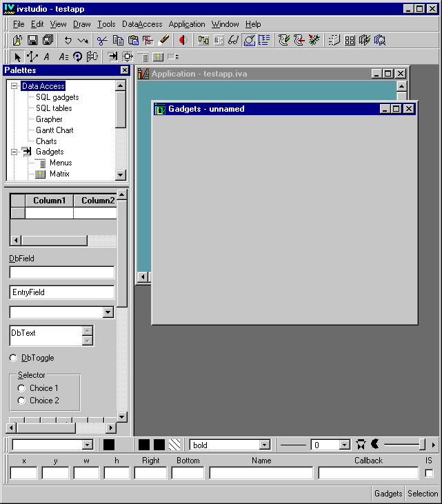This screenshot has width=442, height=504.
Task: Click the first black foreground color swatch
Action: (109, 445)
